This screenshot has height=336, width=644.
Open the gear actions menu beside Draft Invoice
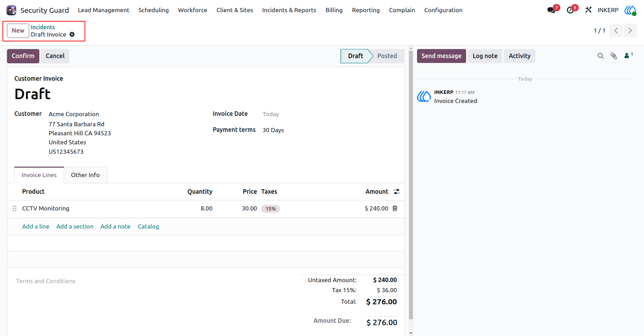tap(72, 34)
